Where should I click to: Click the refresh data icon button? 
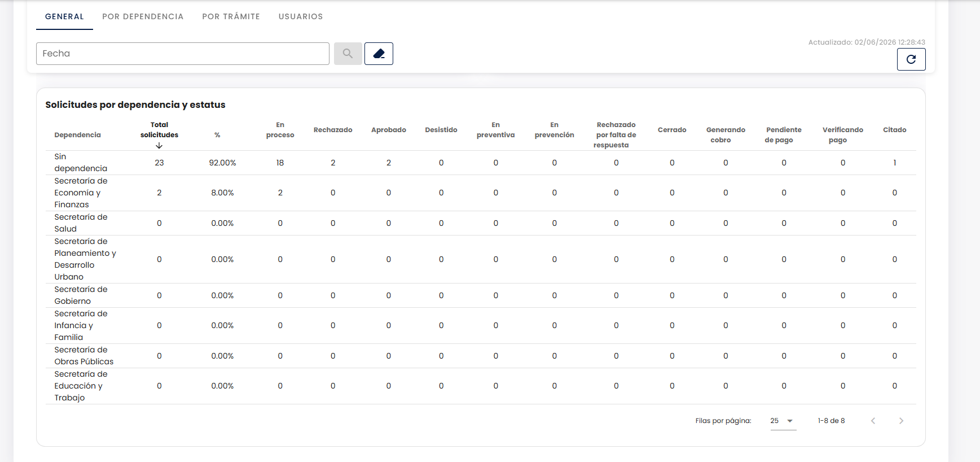click(911, 59)
